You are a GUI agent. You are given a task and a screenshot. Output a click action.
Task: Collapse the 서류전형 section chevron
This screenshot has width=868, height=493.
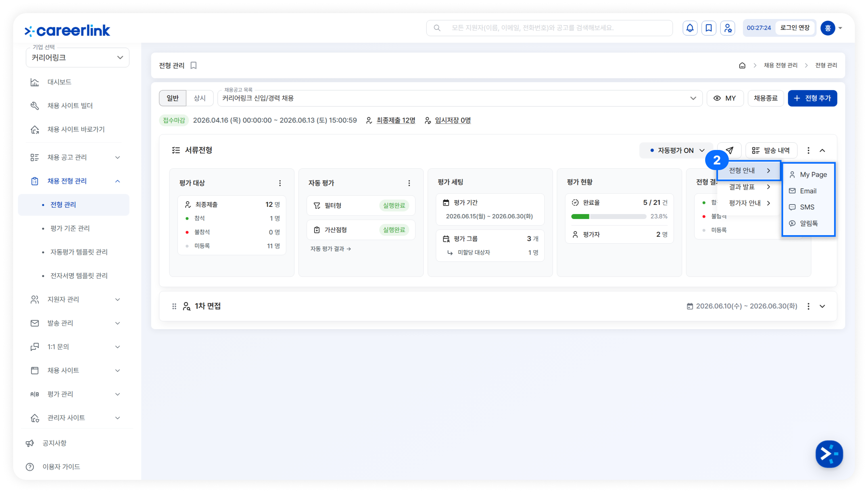tap(822, 150)
